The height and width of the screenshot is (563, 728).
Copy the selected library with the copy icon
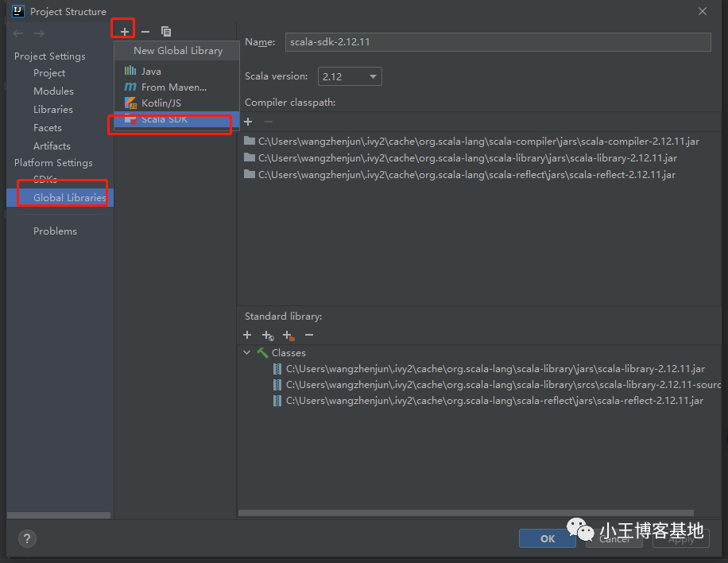click(x=166, y=31)
